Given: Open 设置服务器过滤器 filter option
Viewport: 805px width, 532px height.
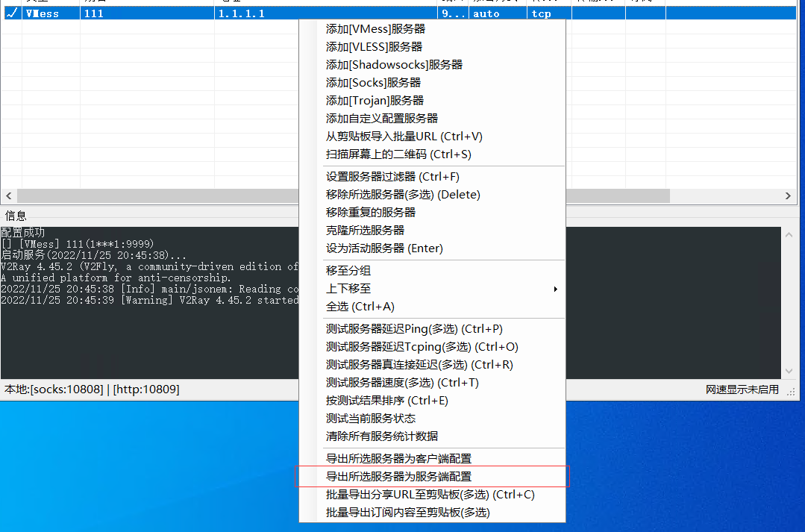Looking at the screenshot, I should pyautogui.click(x=395, y=176).
